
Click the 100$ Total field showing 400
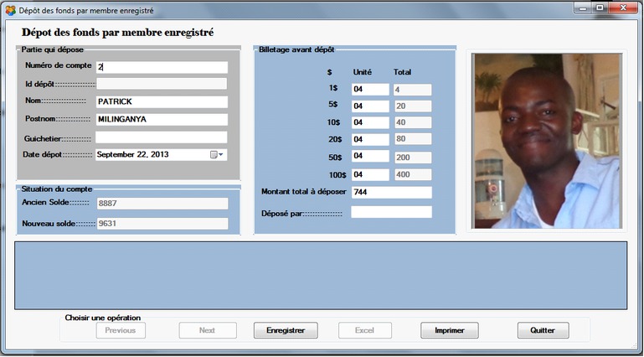412,174
